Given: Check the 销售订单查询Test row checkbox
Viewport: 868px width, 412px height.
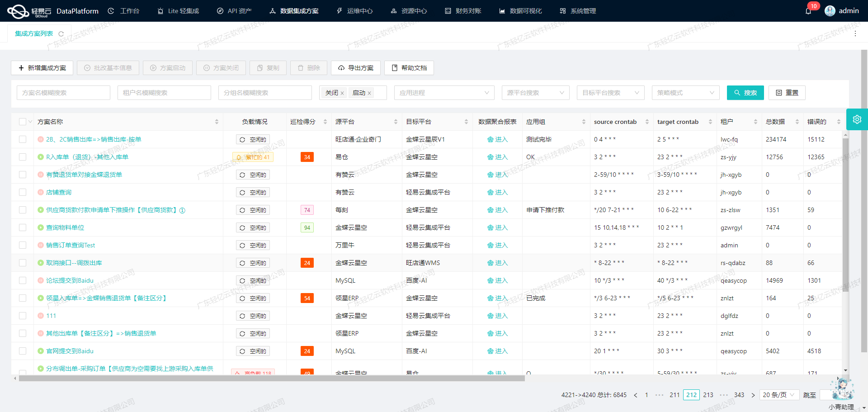Looking at the screenshot, I should tap(23, 245).
